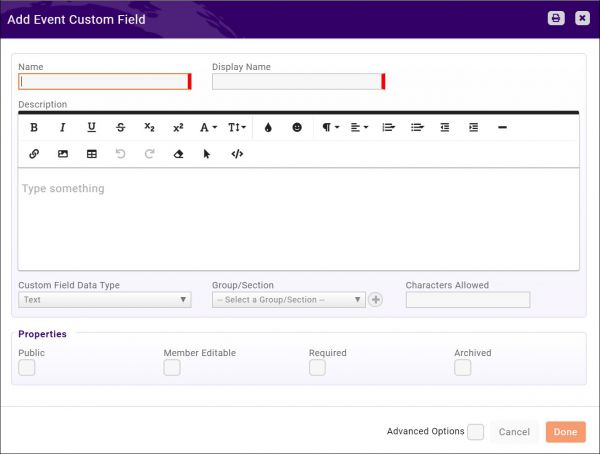Click the print icon in the header
Image resolution: width=600 pixels, height=454 pixels.
point(556,18)
